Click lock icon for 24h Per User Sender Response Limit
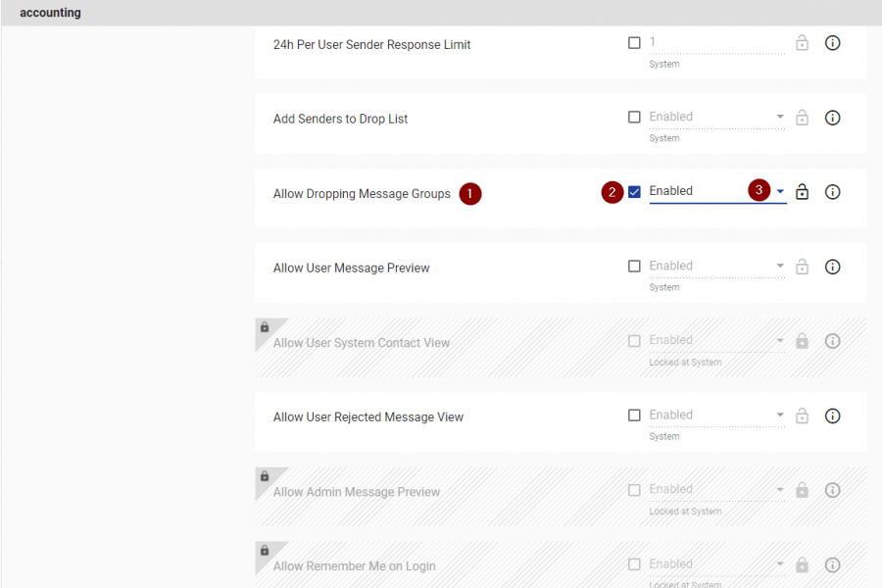This screenshot has width=882, height=588. (x=802, y=43)
